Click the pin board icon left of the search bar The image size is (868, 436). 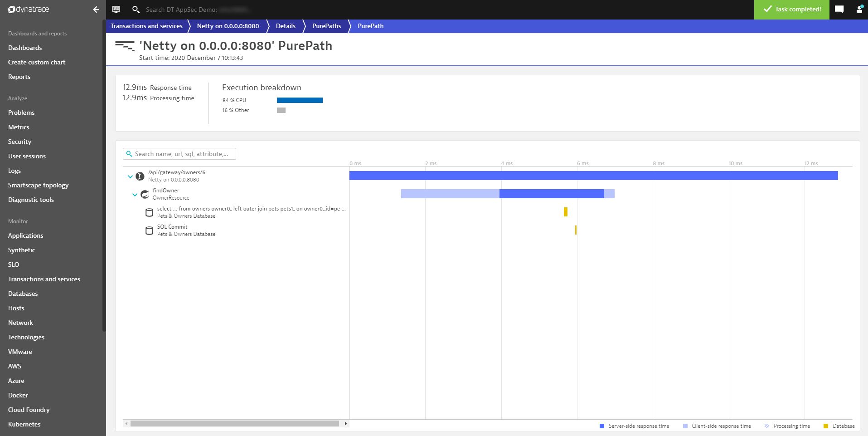[116, 9]
